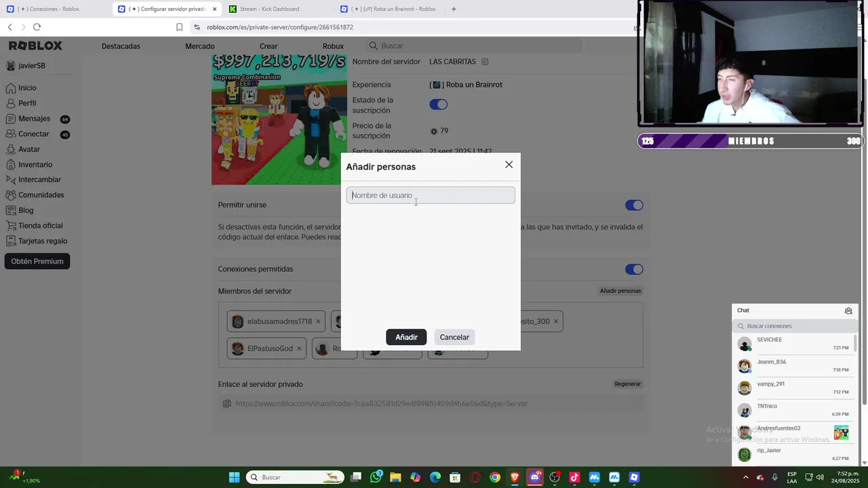Click Buscar conexiones in Chat
Screen dimensions: 868x488
795,326
